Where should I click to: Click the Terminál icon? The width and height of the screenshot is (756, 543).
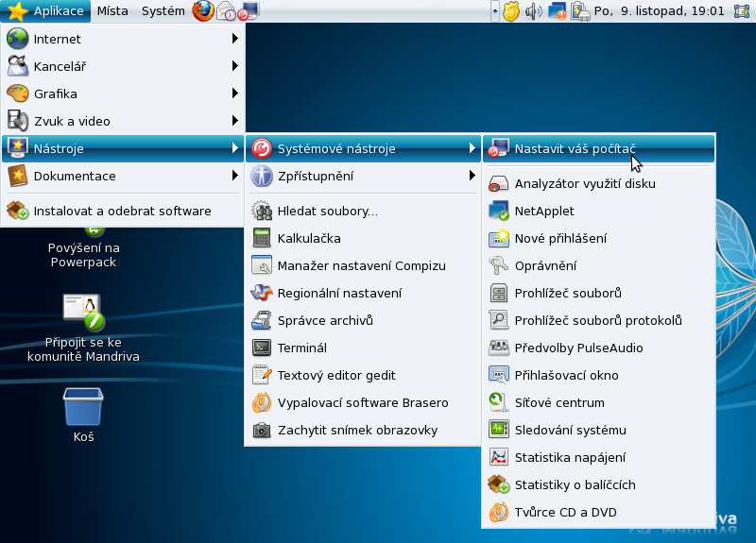262,348
